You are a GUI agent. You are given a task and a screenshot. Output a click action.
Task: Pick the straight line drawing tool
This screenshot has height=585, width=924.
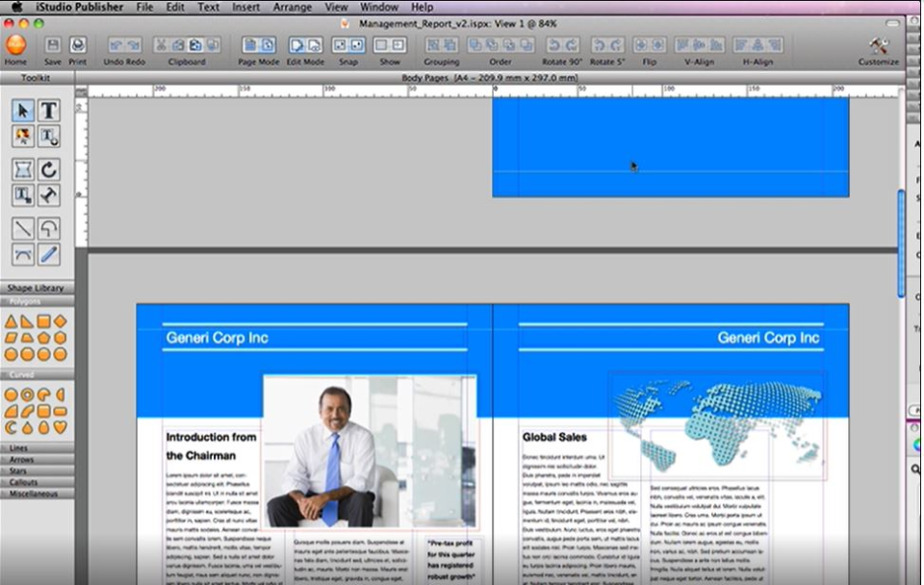(23, 228)
